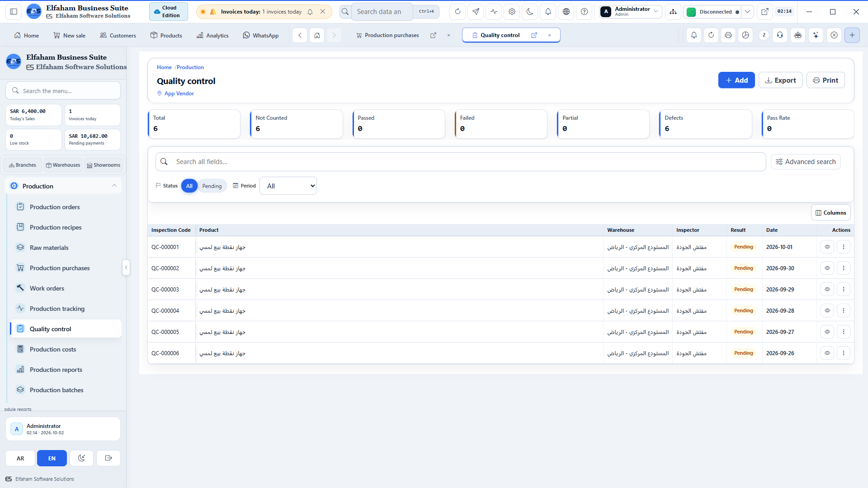Focus the Search all fields box
This screenshot has height=488, width=868.
(461, 162)
